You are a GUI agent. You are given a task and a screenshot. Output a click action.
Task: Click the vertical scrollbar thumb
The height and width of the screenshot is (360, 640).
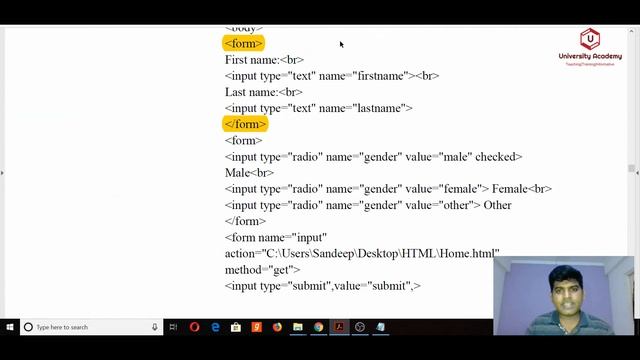pos(631,168)
